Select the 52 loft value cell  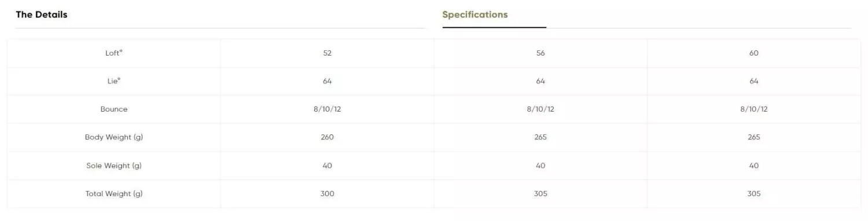[328, 53]
